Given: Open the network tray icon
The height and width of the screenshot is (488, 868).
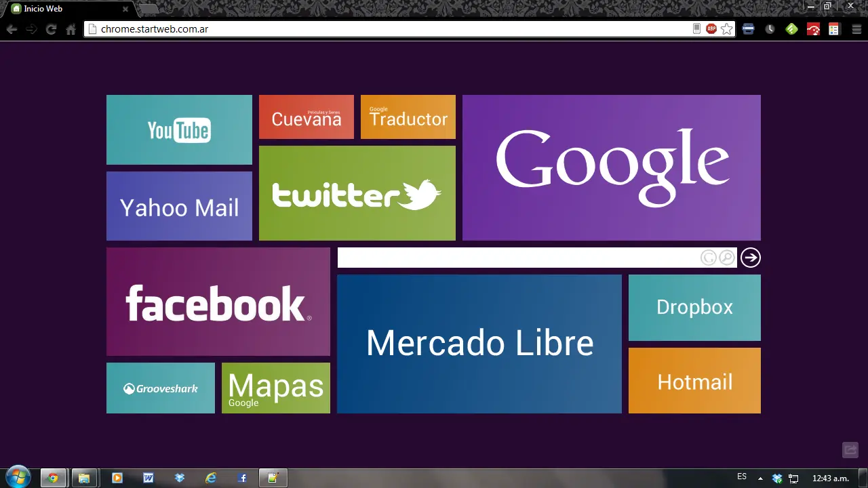Looking at the screenshot, I should (x=793, y=479).
